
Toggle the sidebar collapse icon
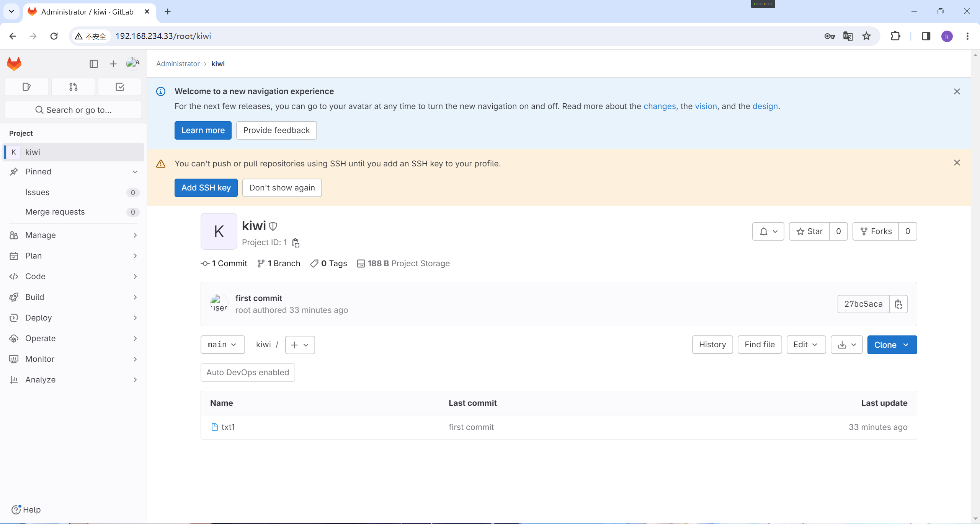tap(93, 64)
